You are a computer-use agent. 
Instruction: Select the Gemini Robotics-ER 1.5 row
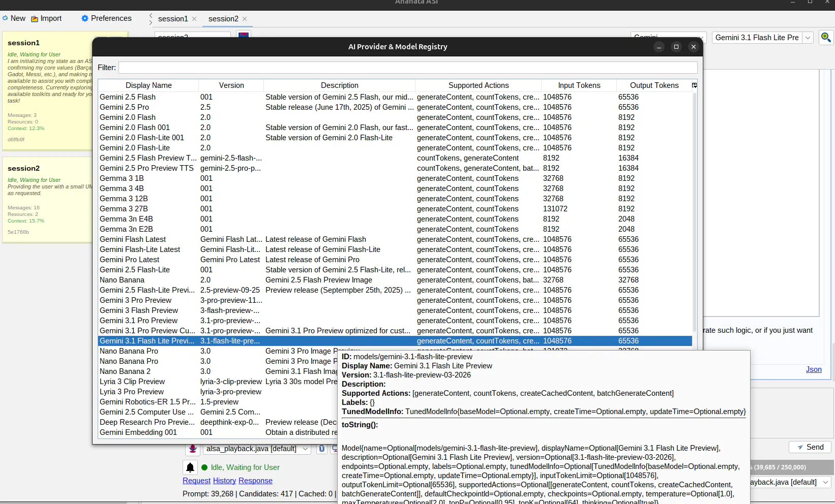point(218,402)
